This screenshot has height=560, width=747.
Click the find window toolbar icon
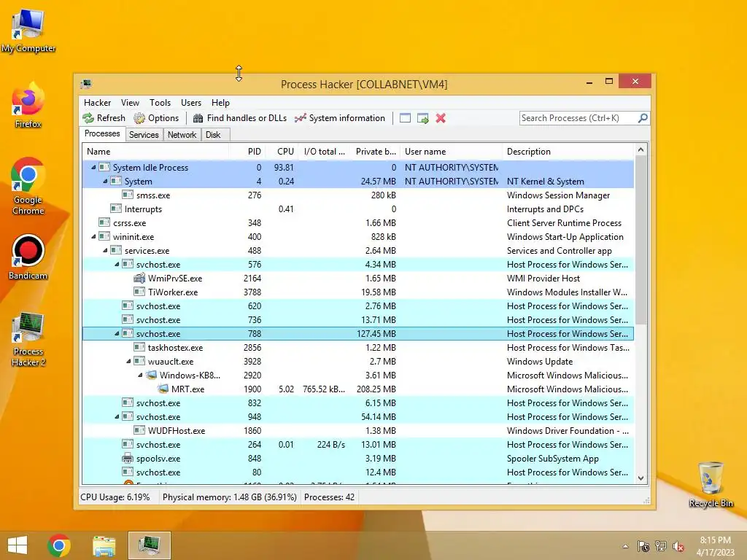coord(405,118)
